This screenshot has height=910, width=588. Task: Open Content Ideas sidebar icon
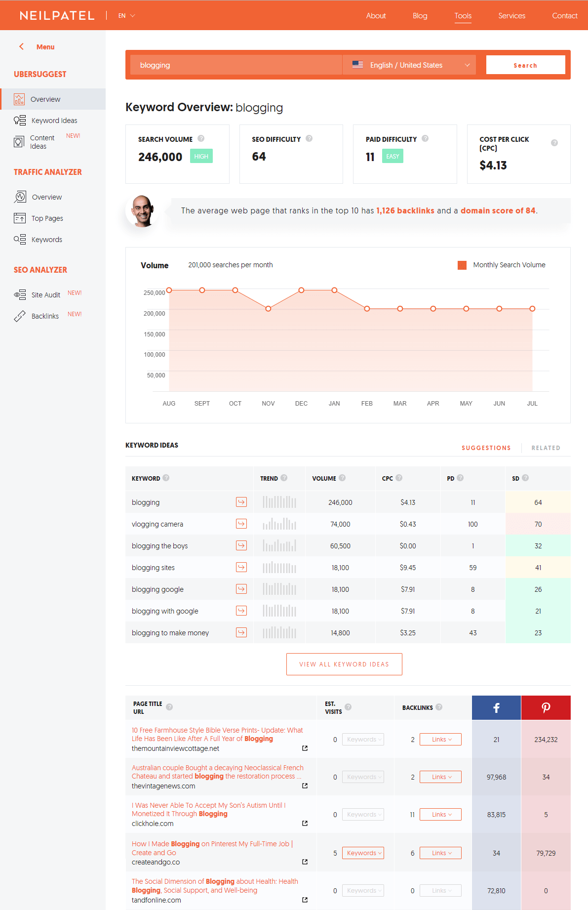pos(19,142)
